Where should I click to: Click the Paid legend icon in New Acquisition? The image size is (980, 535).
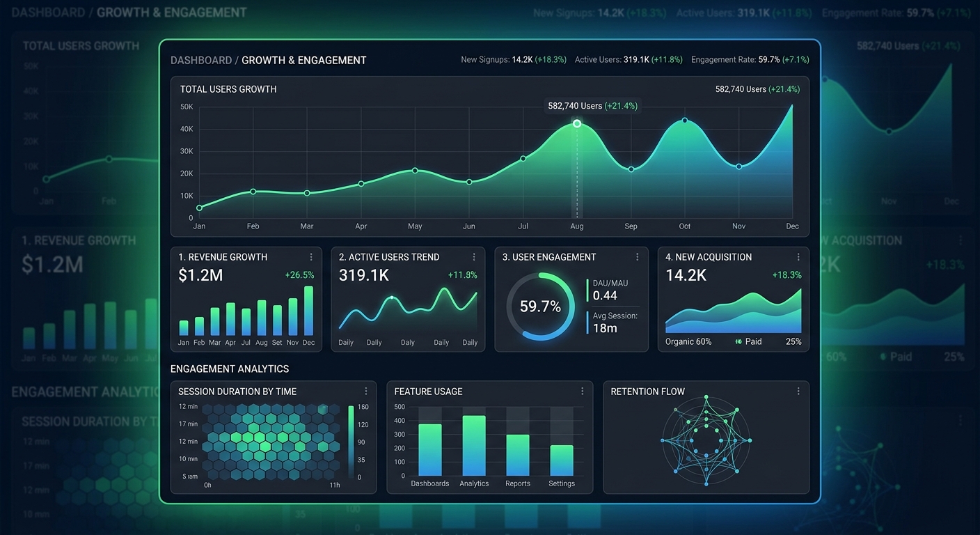point(738,342)
